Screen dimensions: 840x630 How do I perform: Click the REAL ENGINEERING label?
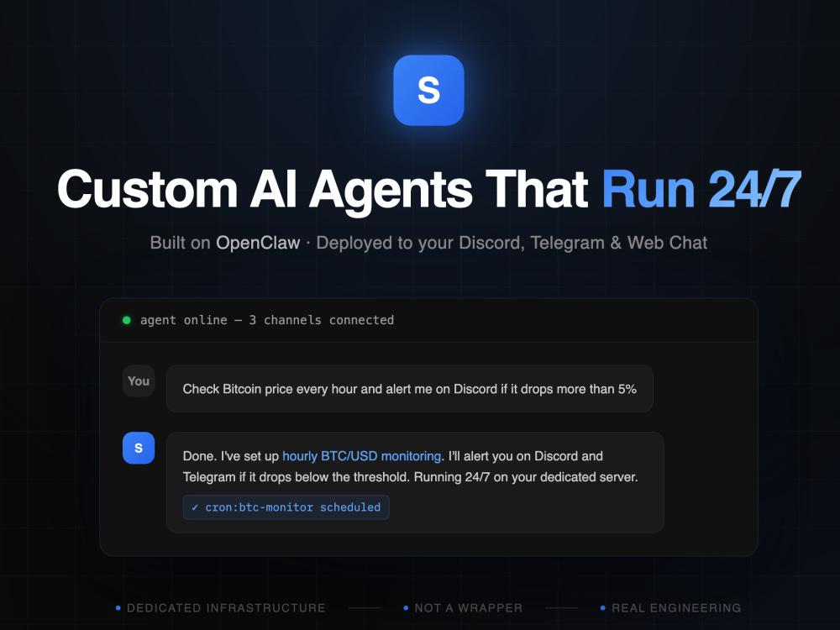click(x=676, y=608)
